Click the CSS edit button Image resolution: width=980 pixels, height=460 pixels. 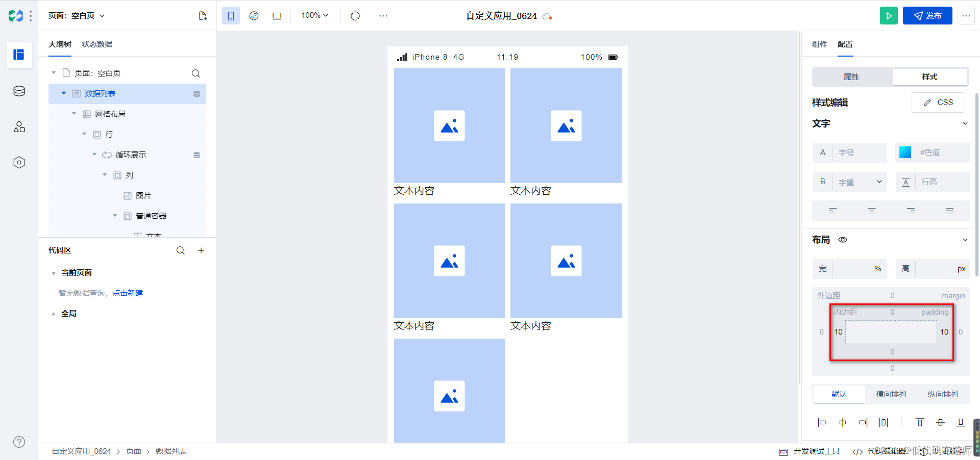(x=938, y=103)
